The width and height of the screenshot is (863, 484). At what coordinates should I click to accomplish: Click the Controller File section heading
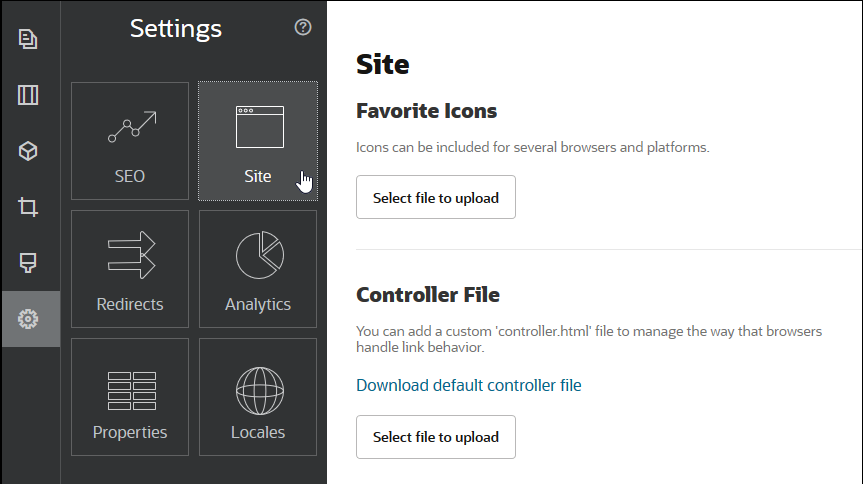[427, 294]
